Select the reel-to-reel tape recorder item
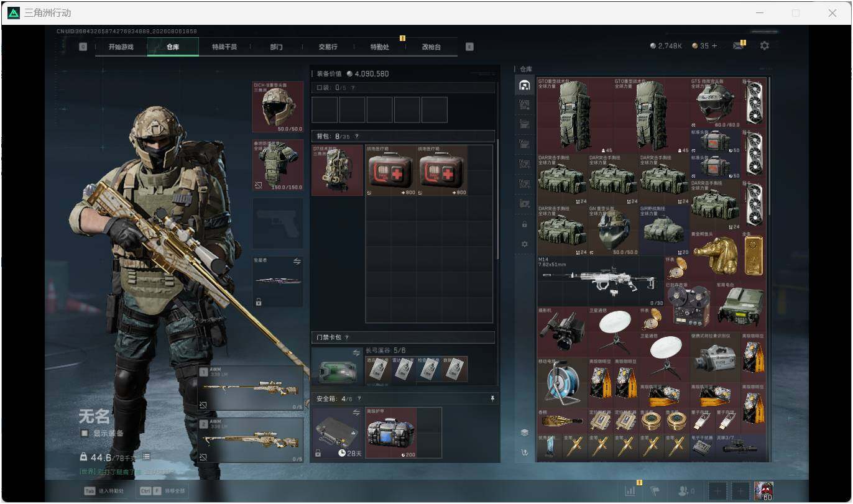853x504 pixels. (689, 306)
